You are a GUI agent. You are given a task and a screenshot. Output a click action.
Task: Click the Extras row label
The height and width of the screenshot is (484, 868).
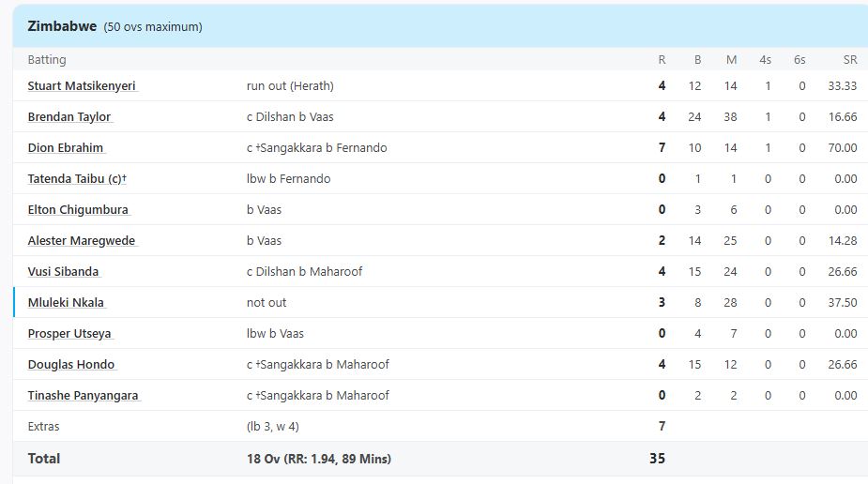pos(43,427)
